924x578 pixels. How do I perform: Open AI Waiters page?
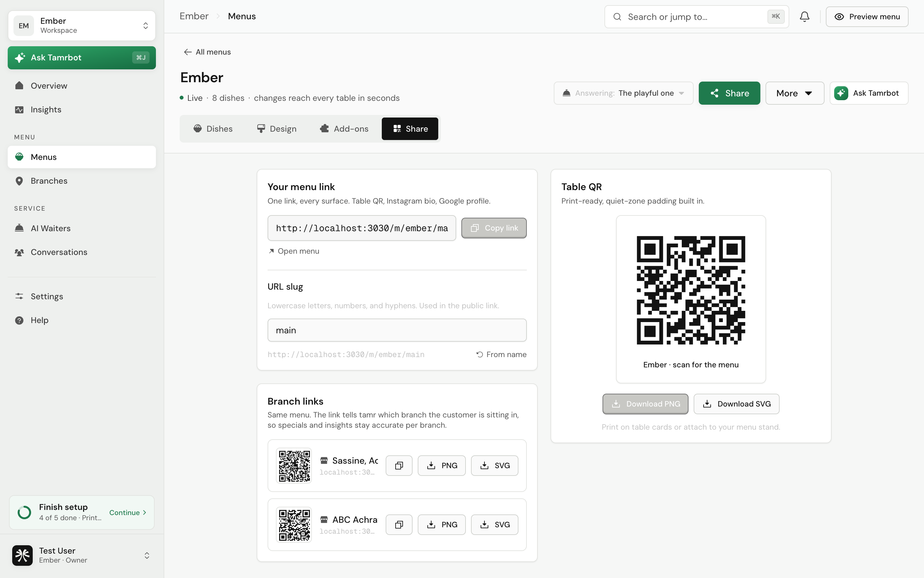[x=82, y=228]
